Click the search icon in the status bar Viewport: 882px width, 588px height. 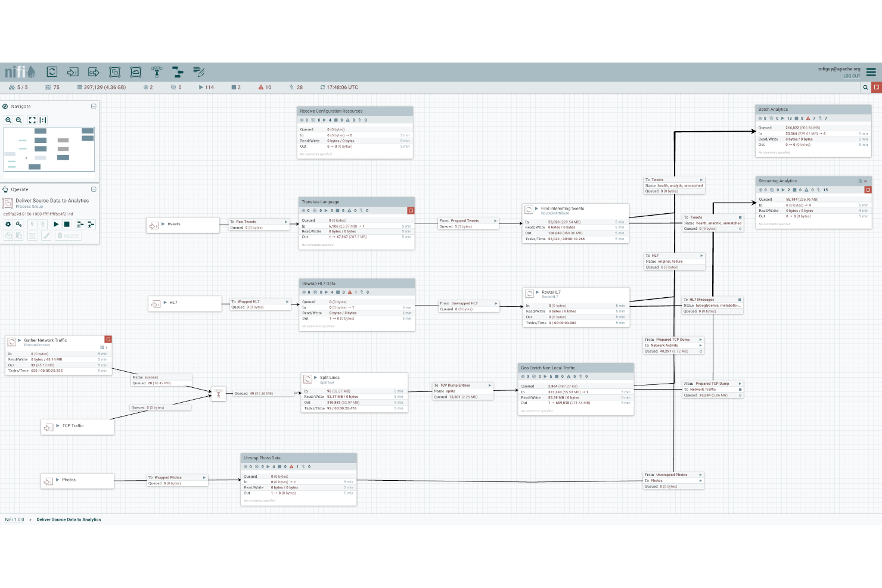tap(865, 87)
